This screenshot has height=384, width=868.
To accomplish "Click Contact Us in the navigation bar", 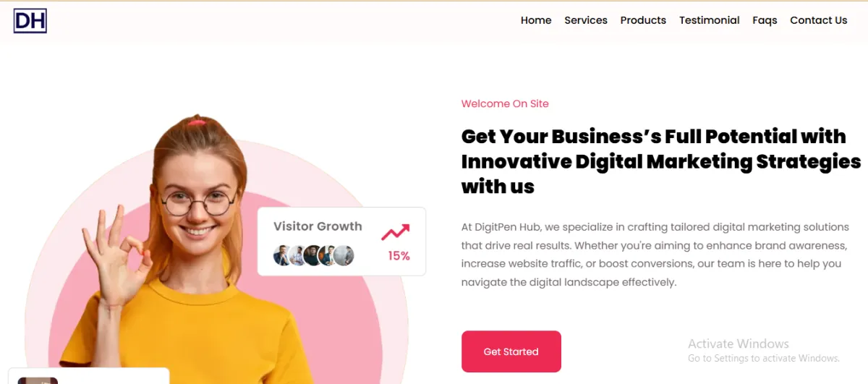I will pos(819,20).
